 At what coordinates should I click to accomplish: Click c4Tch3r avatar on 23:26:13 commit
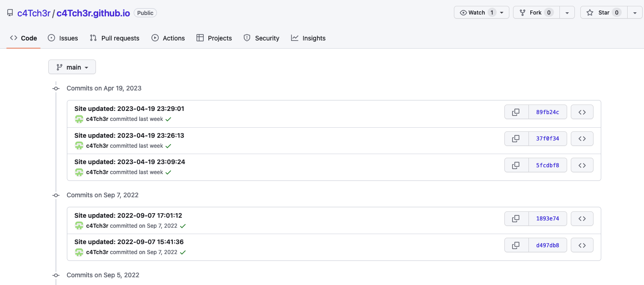point(79,146)
